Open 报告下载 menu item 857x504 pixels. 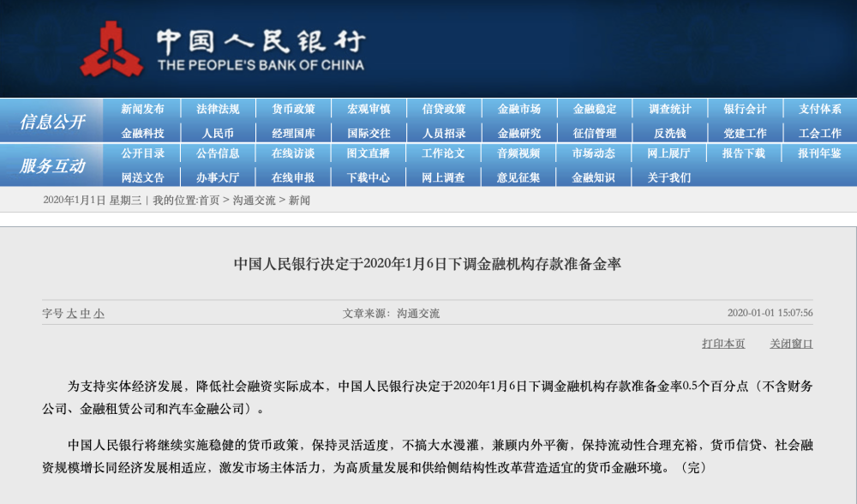point(744,153)
